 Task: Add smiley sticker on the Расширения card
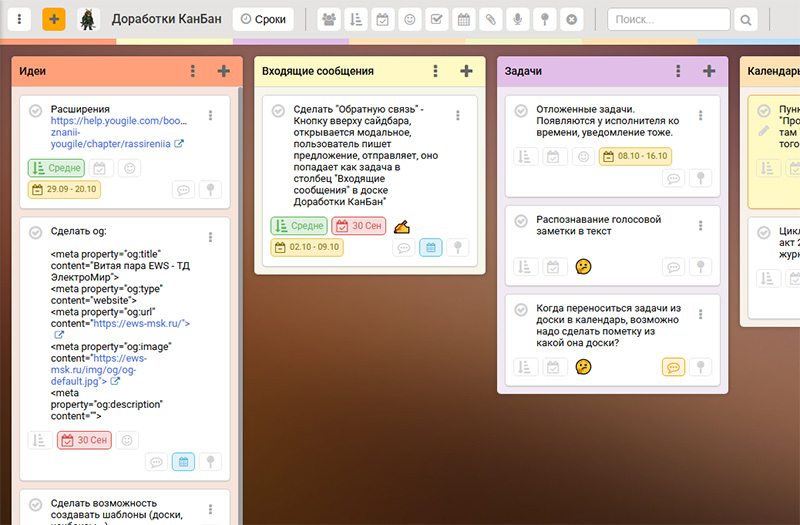coord(130,168)
